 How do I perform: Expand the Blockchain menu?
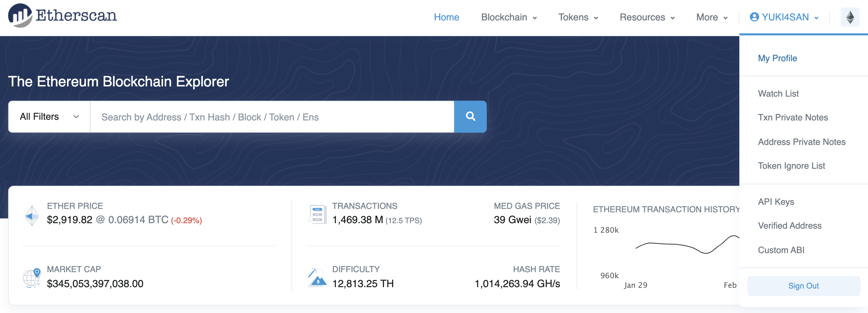coord(509,17)
